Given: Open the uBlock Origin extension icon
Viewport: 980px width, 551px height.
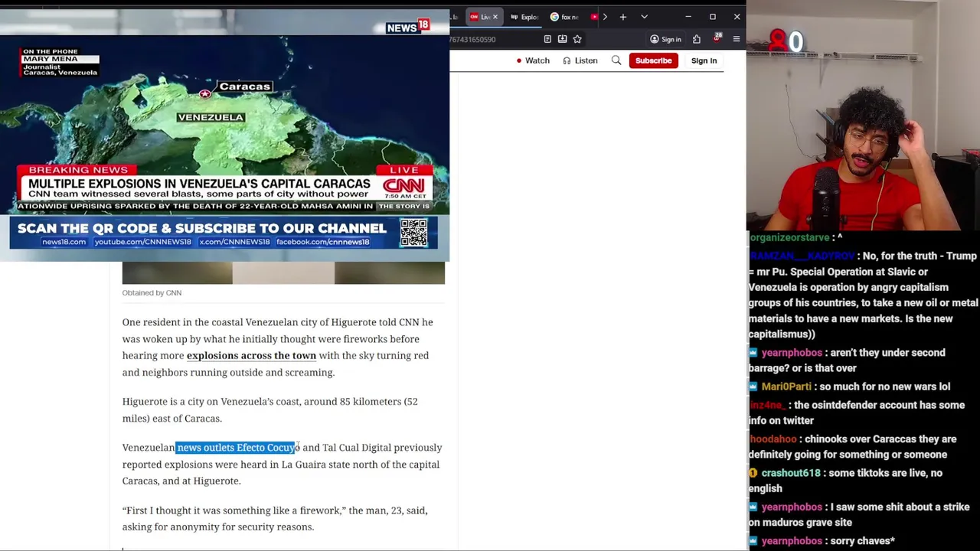Looking at the screenshot, I should click(x=717, y=38).
